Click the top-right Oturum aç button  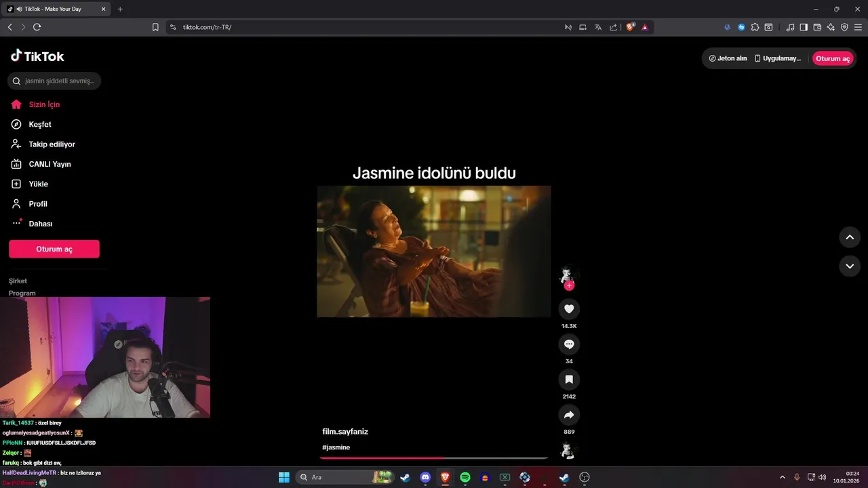[833, 58]
